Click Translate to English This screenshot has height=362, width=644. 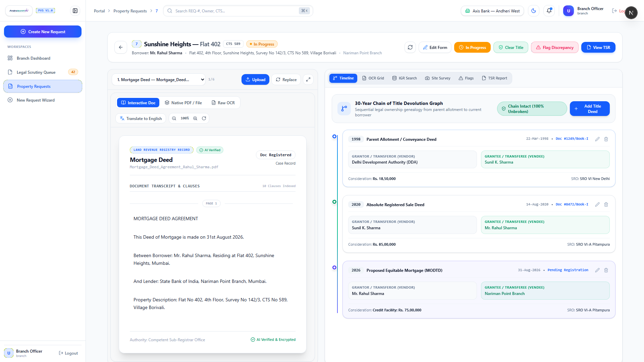[x=141, y=118]
